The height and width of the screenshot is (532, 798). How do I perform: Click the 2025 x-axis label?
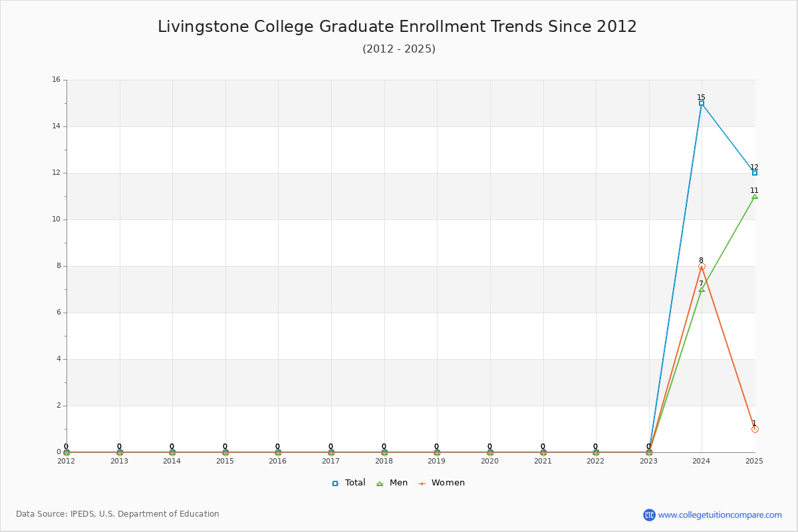[755, 460]
